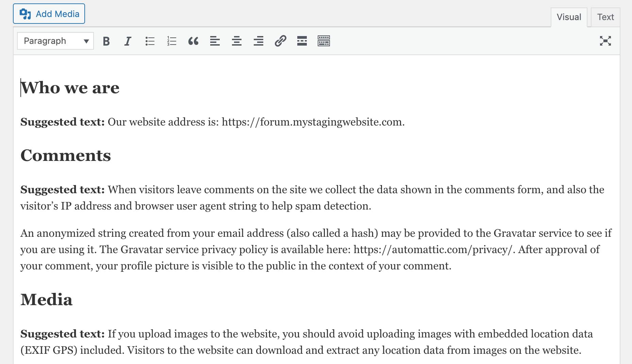Click the 'Media' heading
Image resolution: width=632 pixels, height=364 pixels.
pos(47,300)
